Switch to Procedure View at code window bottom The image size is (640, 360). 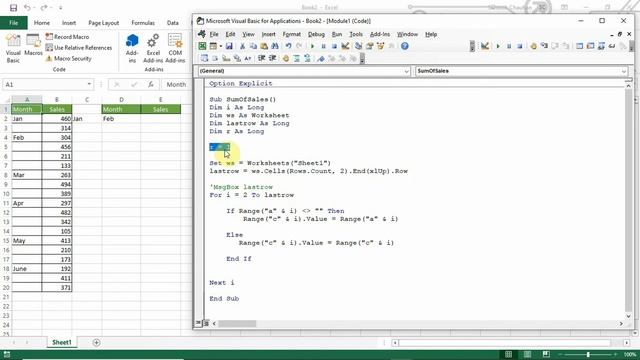tap(198, 323)
